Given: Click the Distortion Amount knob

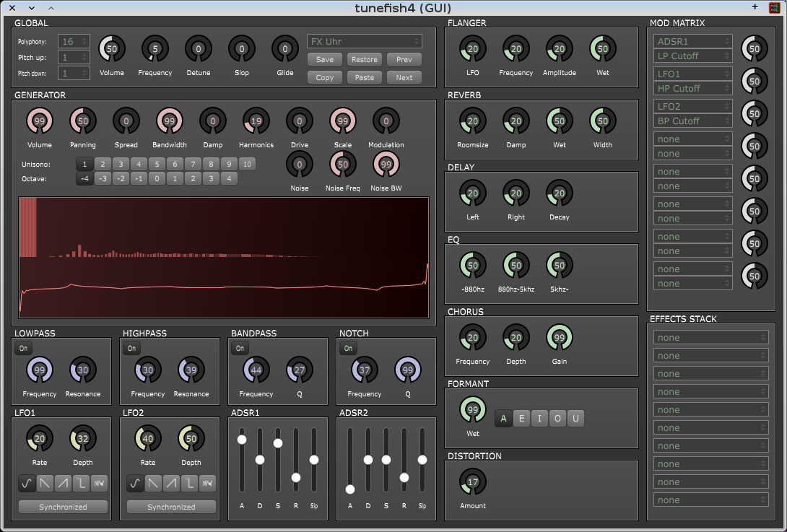Looking at the screenshot, I should click(x=473, y=482).
